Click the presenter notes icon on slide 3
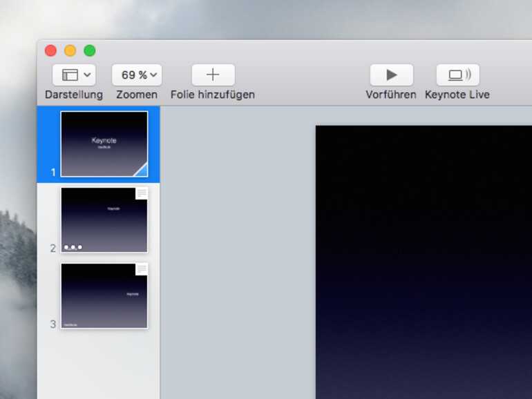 click(x=142, y=269)
